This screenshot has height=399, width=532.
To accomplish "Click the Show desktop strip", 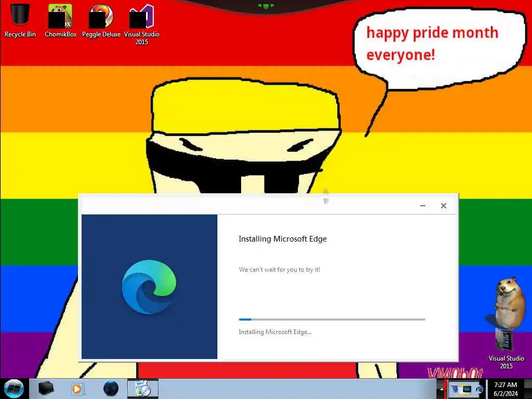I will 528,389.
